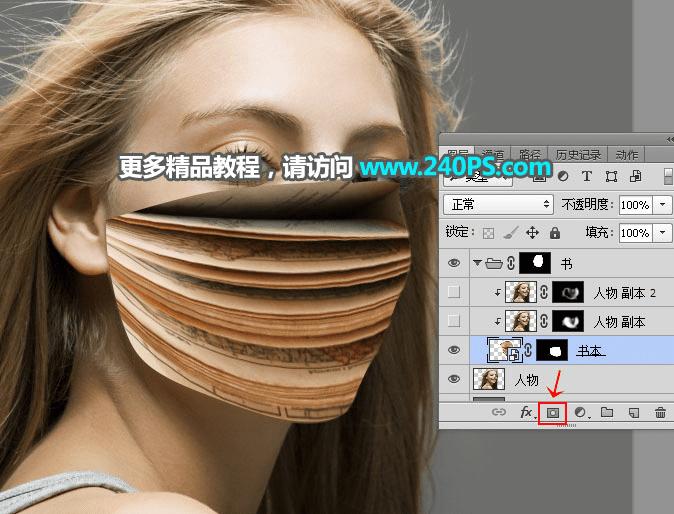674x514 pixels.
Task: Select the image thumbnail of 人物 副本 layer
Action: (x=521, y=321)
